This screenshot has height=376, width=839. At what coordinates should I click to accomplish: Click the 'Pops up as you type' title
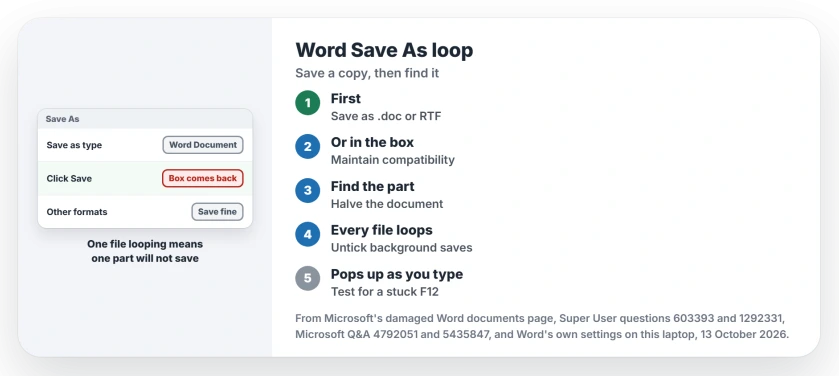tap(397, 274)
